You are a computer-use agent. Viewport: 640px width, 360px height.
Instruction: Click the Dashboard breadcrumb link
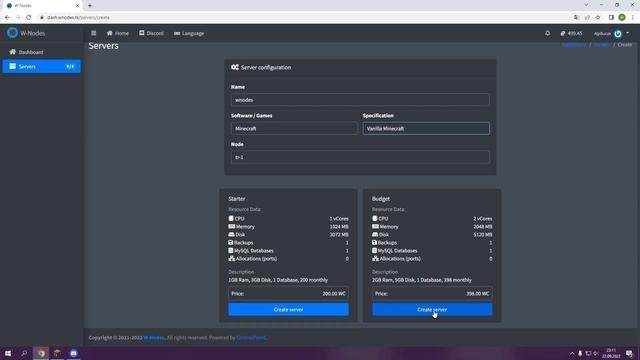click(x=574, y=44)
